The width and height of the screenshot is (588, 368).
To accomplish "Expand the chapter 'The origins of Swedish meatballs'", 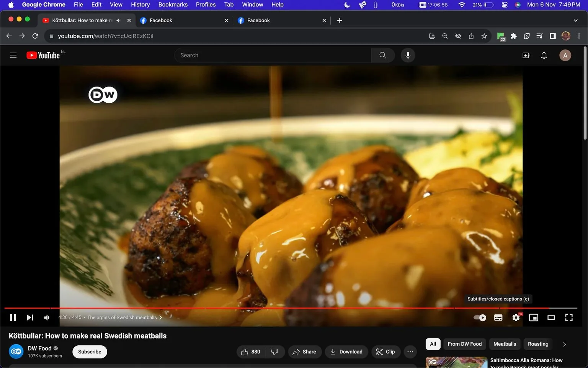I will tap(161, 317).
